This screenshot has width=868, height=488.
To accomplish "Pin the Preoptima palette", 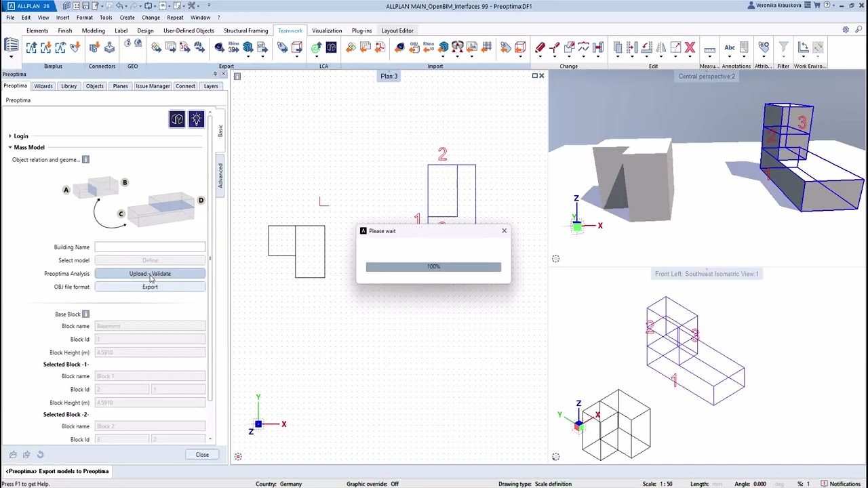I will [x=215, y=74].
